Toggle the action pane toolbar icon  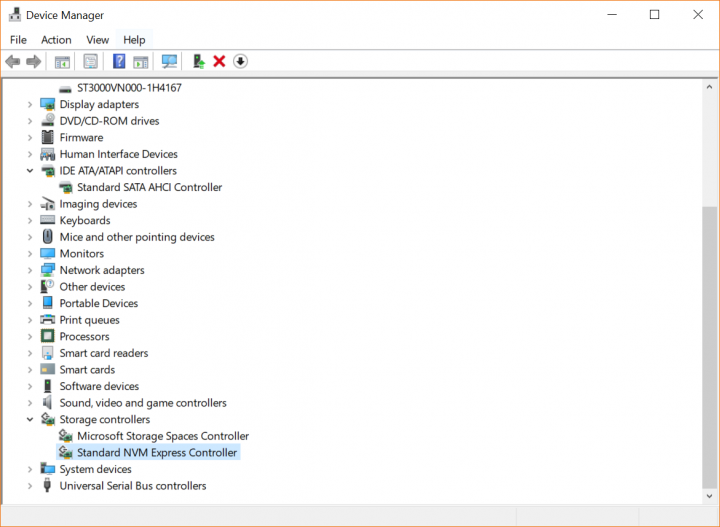click(x=141, y=62)
